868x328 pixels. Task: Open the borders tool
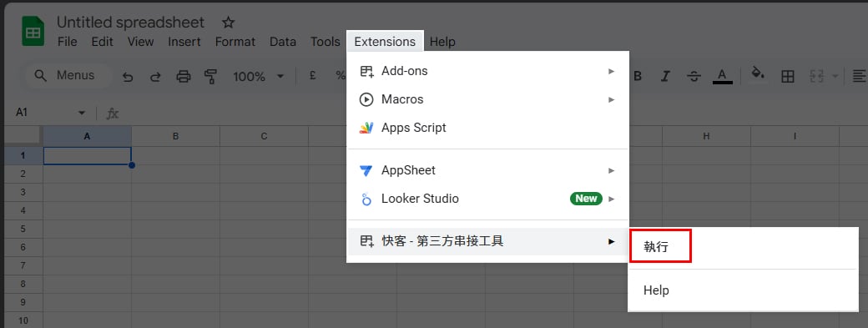[x=787, y=76]
